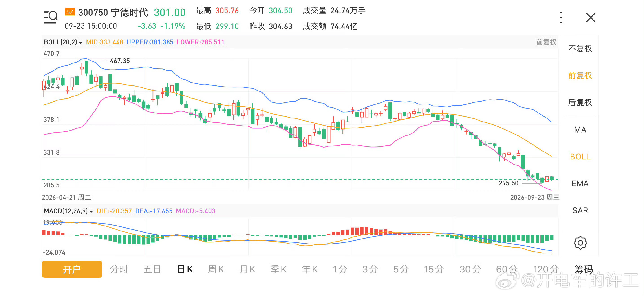Click the start date 2026-04-21 周二
This screenshot has width=644, height=296.
click(66, 197)
